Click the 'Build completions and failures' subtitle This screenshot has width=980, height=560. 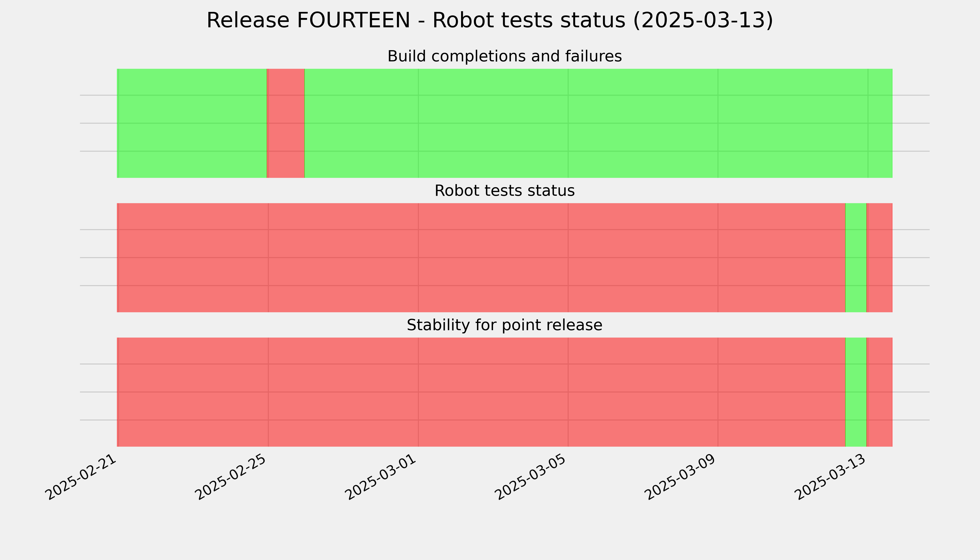pos(504,56)
